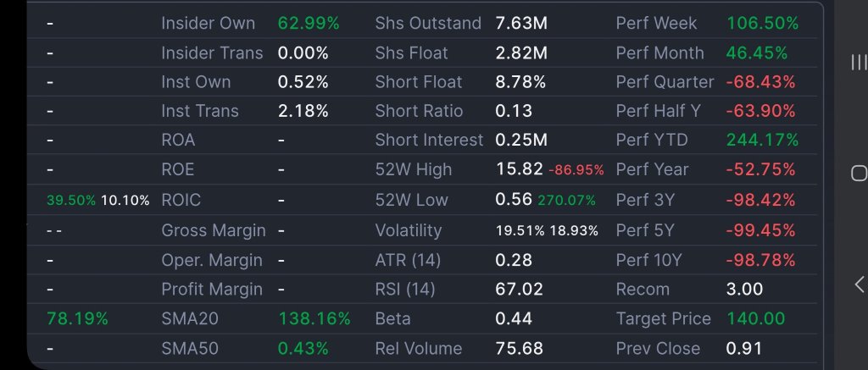Click the 52W High 15.82 value
Viewport: 868px width, 370px height.
520,169
